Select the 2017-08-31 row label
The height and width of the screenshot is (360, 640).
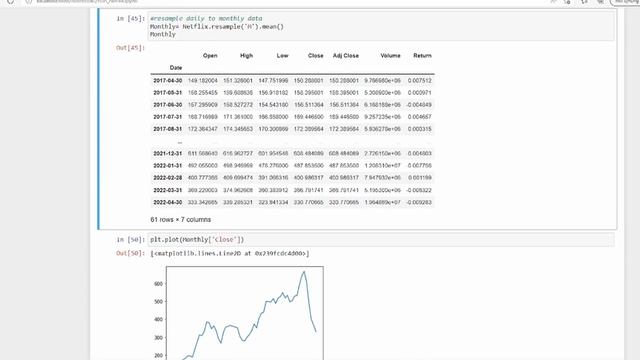pyautogui.click(x=168, y=129)
